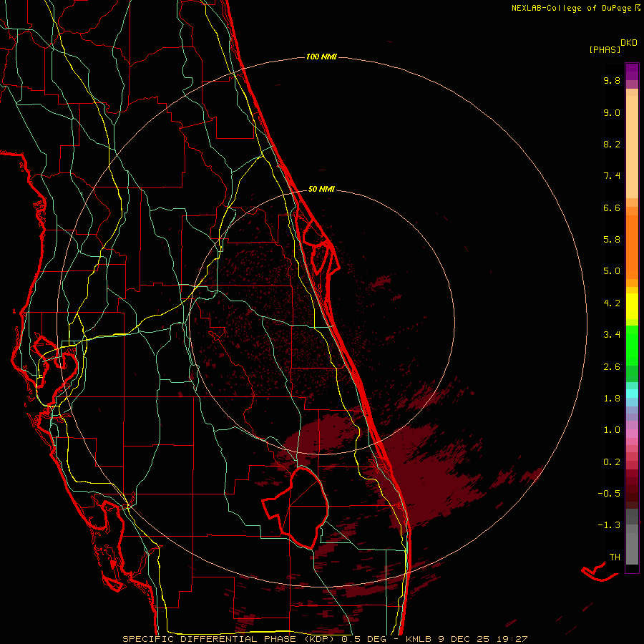
Task: Click the 9.0 color scale value
Action: (x=612, y=113)
